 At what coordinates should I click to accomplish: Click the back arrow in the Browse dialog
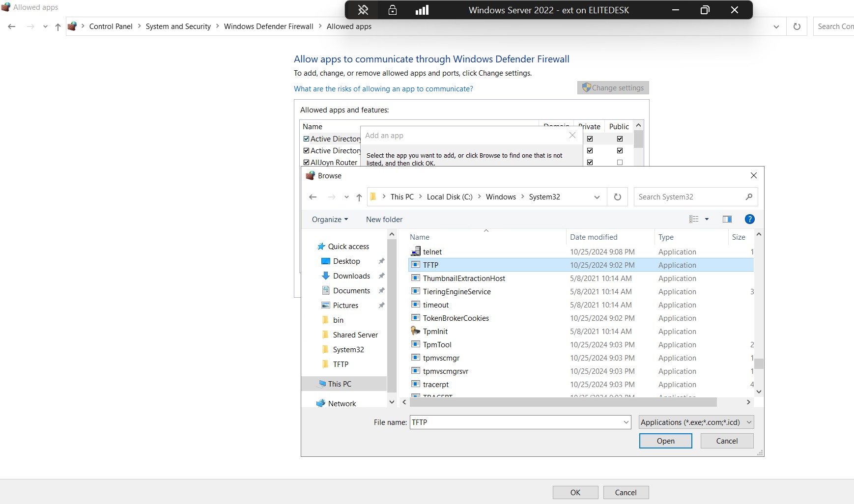(x=313, y=197)
